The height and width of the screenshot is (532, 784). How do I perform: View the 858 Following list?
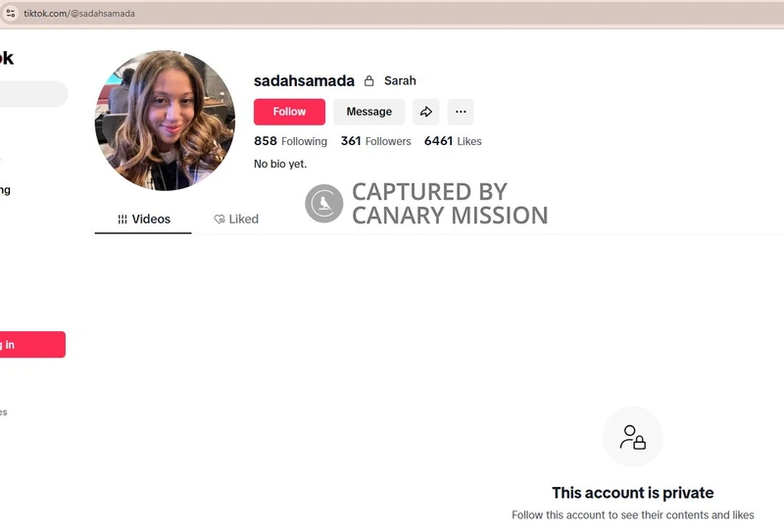coord(290,141)
